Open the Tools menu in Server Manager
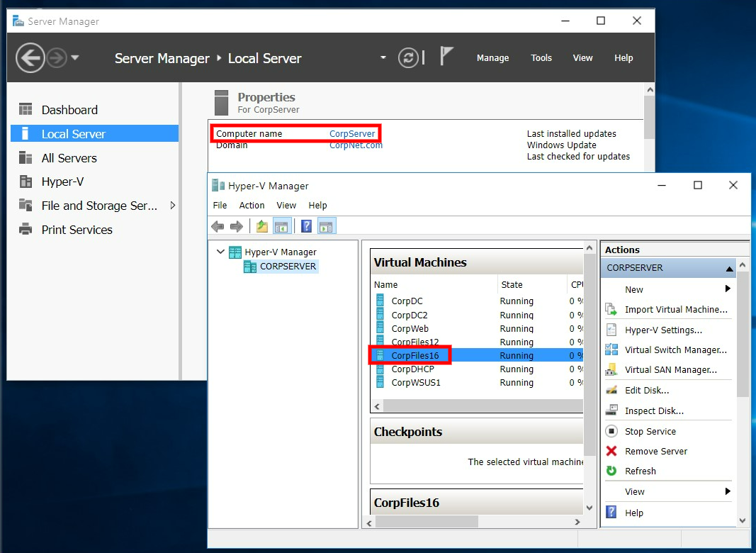The image size is (756, 553). [541, 58]
